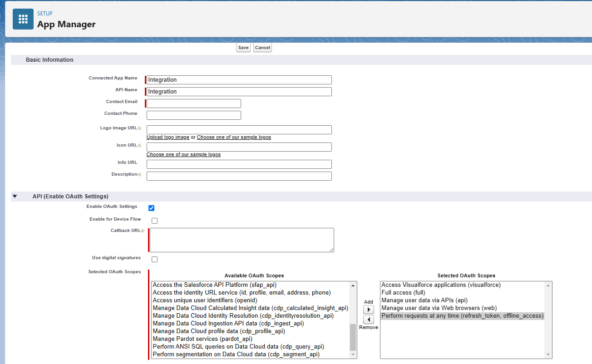Focus the Logo Image URL field
Viewport: 592px width, 364px height.
tap(239, 130)
